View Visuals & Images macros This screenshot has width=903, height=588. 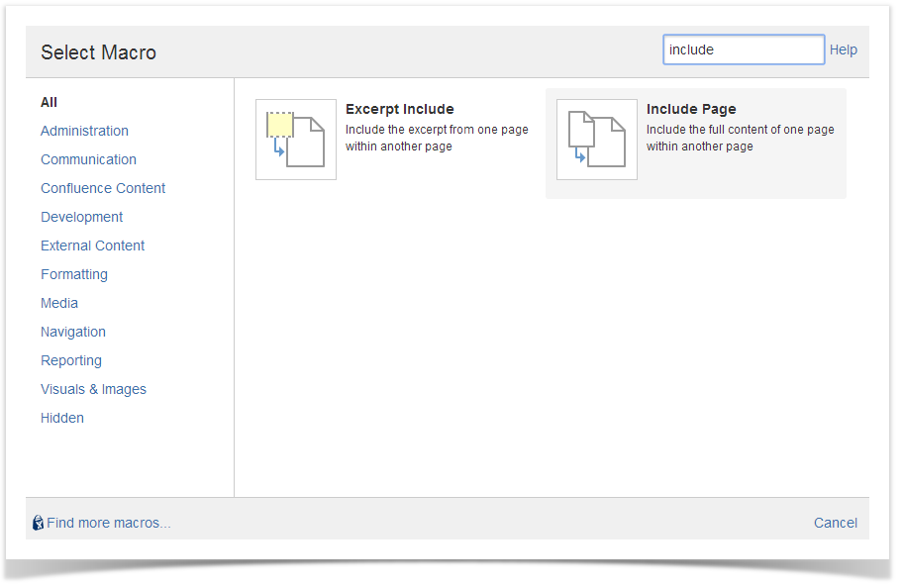point(93,390)
